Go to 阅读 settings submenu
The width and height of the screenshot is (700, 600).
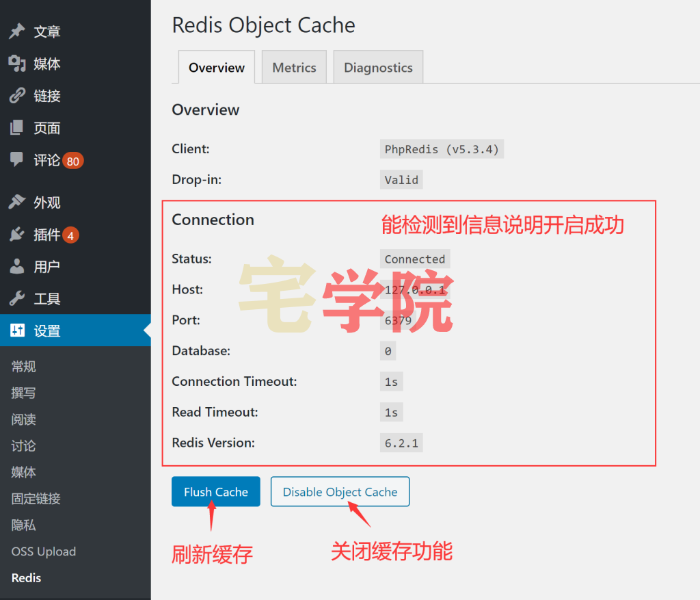pos(23,419)
